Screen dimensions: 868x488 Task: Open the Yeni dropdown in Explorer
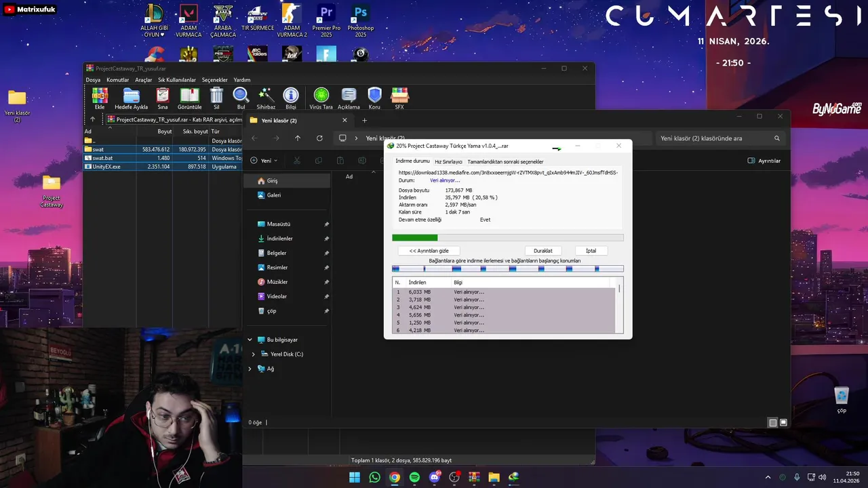tap(266, 161)
